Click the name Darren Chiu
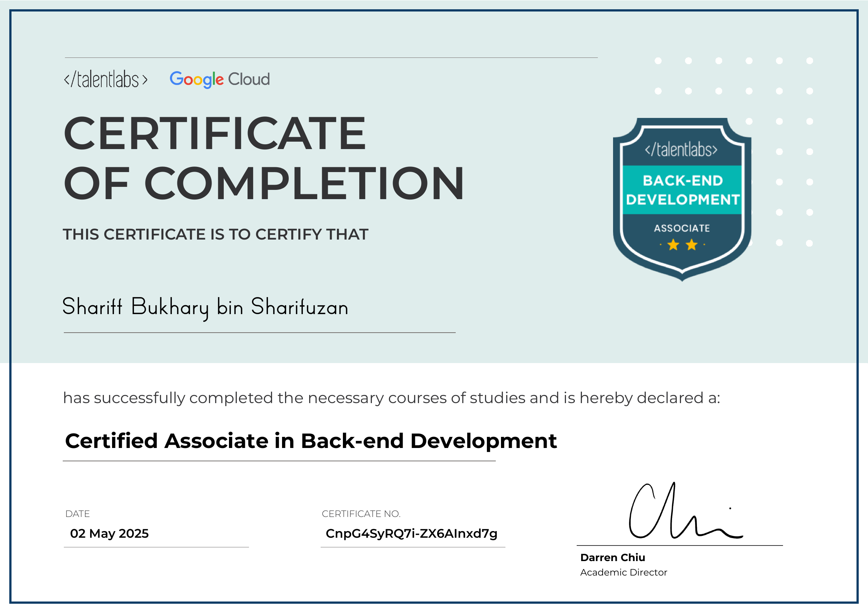The width and height of the screenshot is (868, 613). (x=612, y=557)
